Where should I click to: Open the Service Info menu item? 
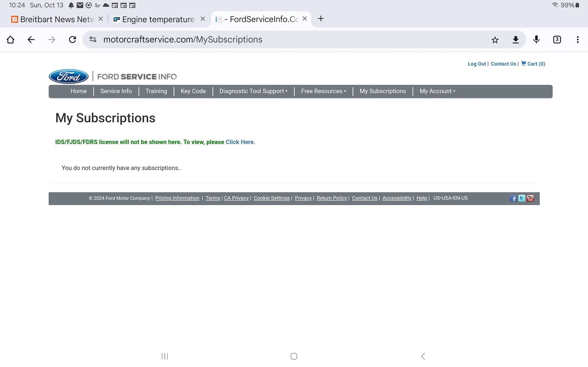116,91
